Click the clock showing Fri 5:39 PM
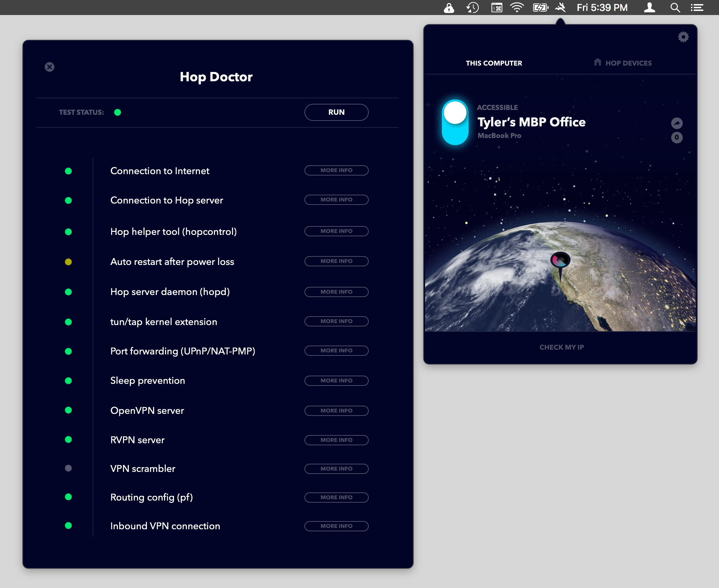Image resolution: width=719 pixels, height=588 pixels. click(602, 8)
